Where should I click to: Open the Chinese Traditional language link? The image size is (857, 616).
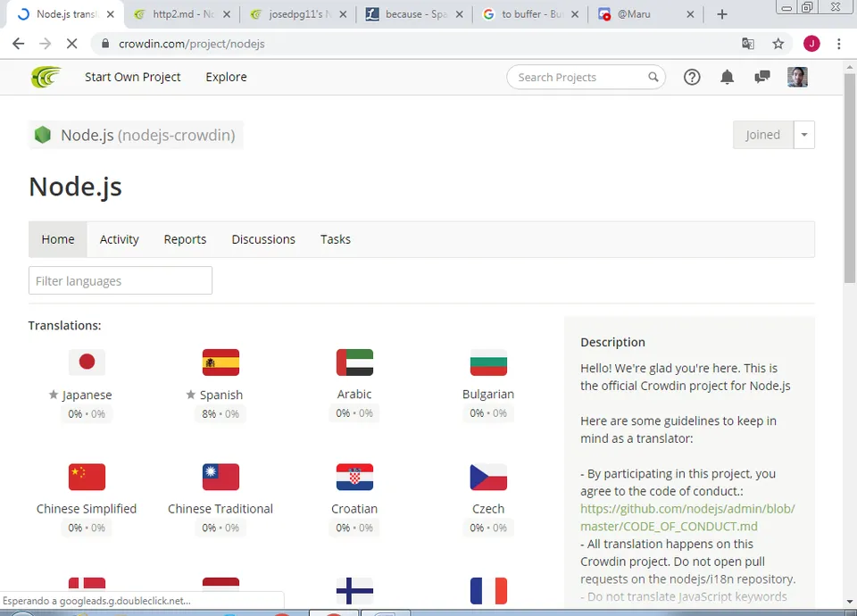[220, 509]
